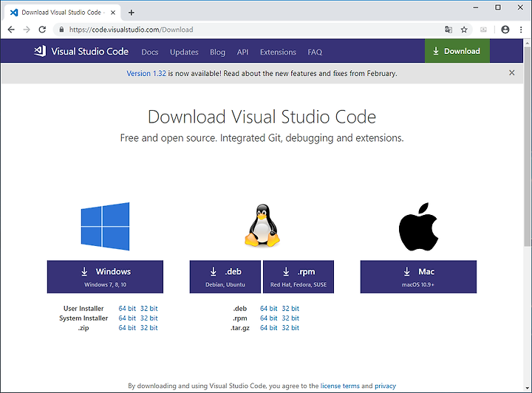The height and width of the screenshot is (393, 532).
Task: Click Linux .rpm 32 bit link
Action: (x=290, y=318)
